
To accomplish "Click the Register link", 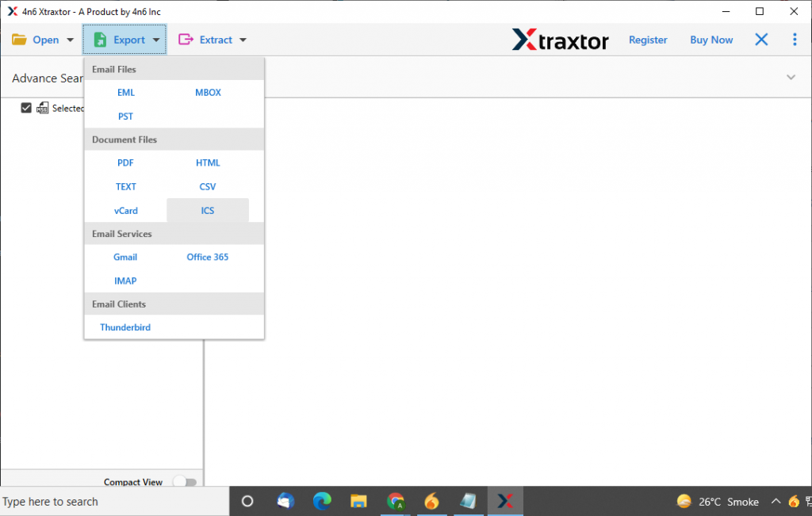I will tap(648, 40).
